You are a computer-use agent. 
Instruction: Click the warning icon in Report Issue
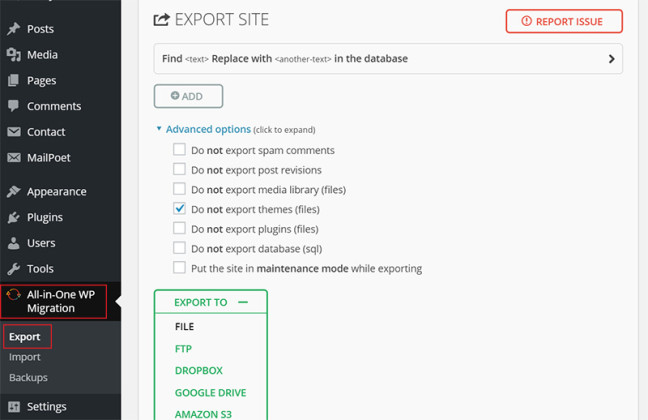pyautogui.click(x=526, y=21)
